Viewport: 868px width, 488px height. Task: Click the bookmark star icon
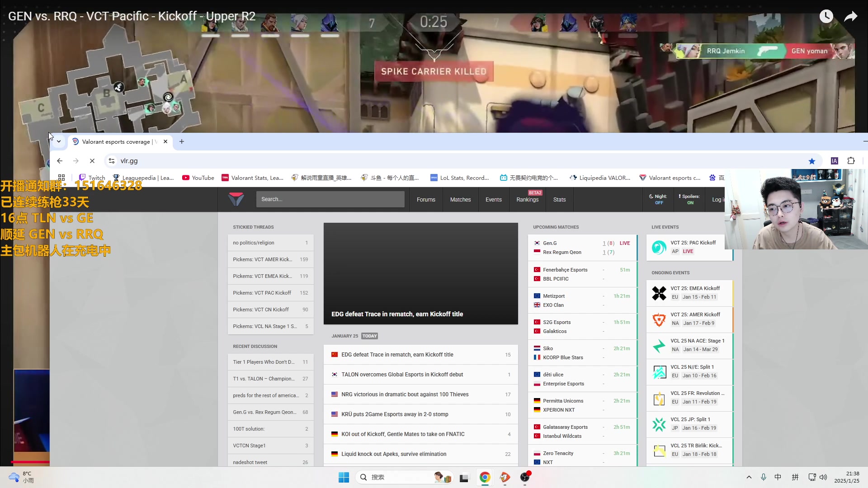click(x=812, y=161)
